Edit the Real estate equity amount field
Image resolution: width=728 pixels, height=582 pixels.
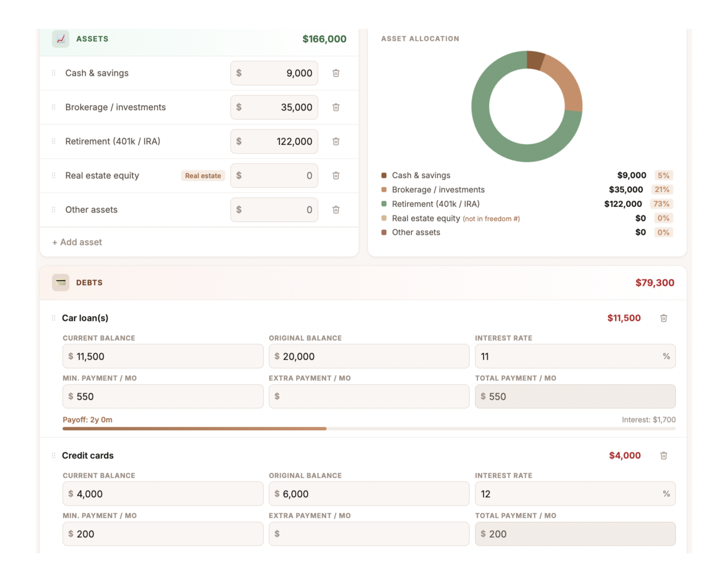click(274, 175)
